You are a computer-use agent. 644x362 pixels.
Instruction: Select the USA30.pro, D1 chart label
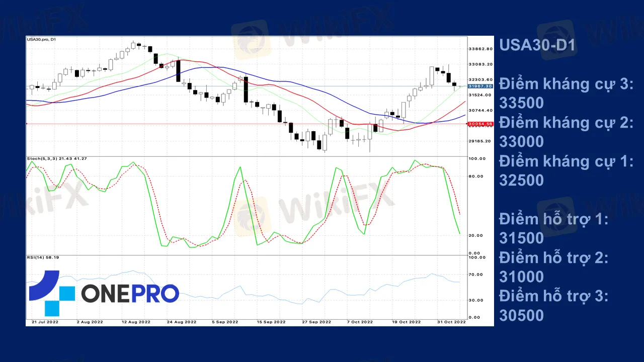tap(42, 39)
